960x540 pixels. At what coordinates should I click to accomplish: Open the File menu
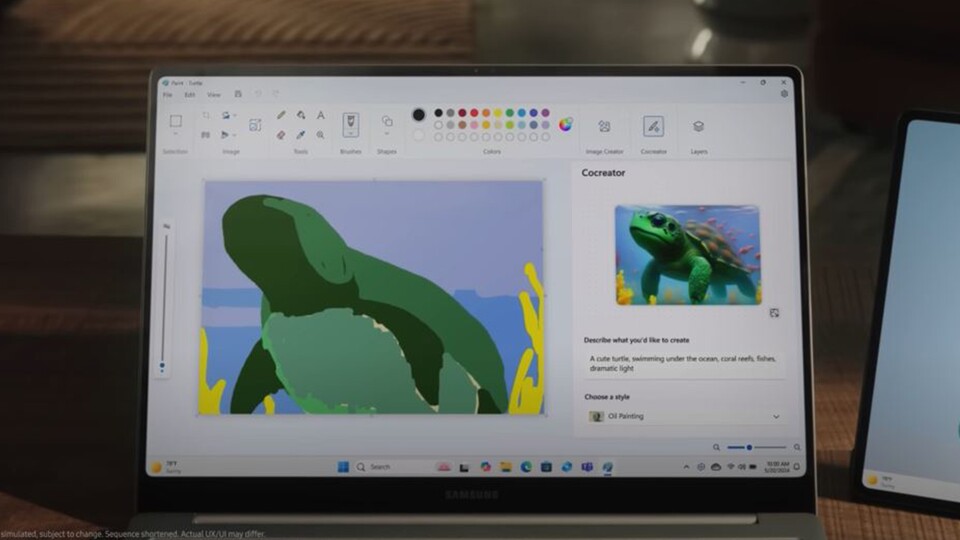click(x=167, y=95)
